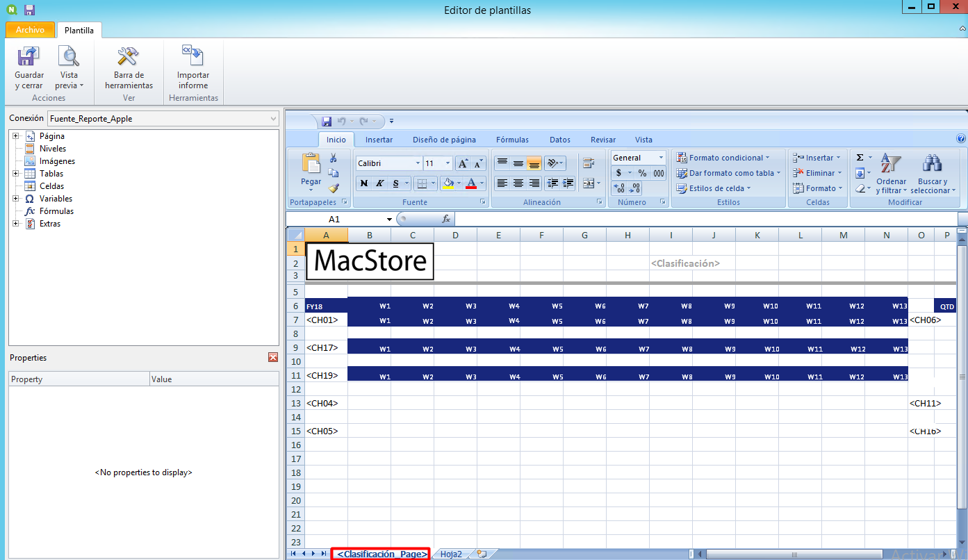The width and height of the screenshot is (968, 560).
Task: Apply thousands separator 000 style
Action: (658, 173)
